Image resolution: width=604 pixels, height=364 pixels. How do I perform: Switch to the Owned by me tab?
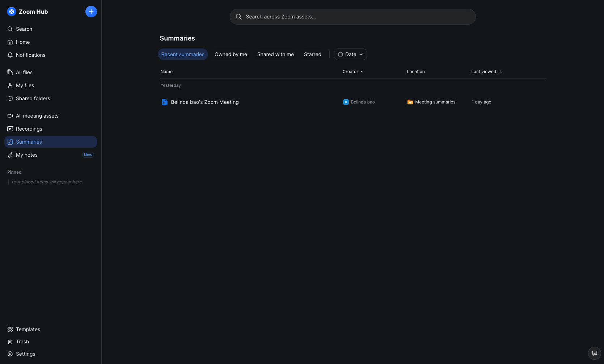pos(231,54)
